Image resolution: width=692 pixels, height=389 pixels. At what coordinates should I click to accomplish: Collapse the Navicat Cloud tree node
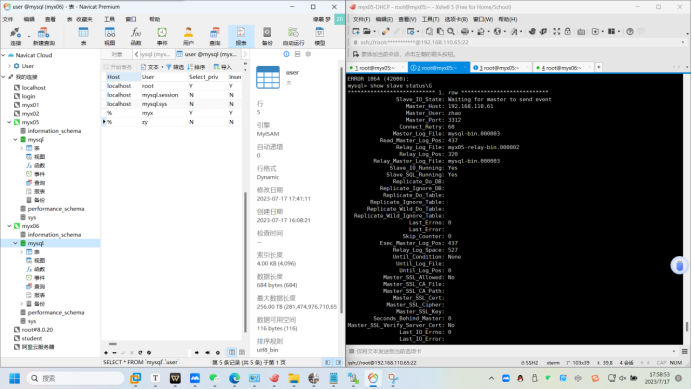tap(4, 55)
